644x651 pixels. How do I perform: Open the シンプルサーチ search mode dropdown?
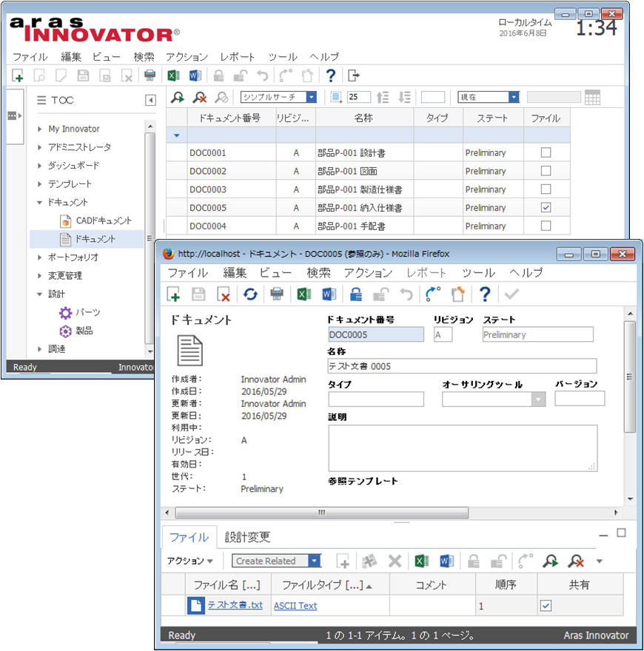click(311, 97)
